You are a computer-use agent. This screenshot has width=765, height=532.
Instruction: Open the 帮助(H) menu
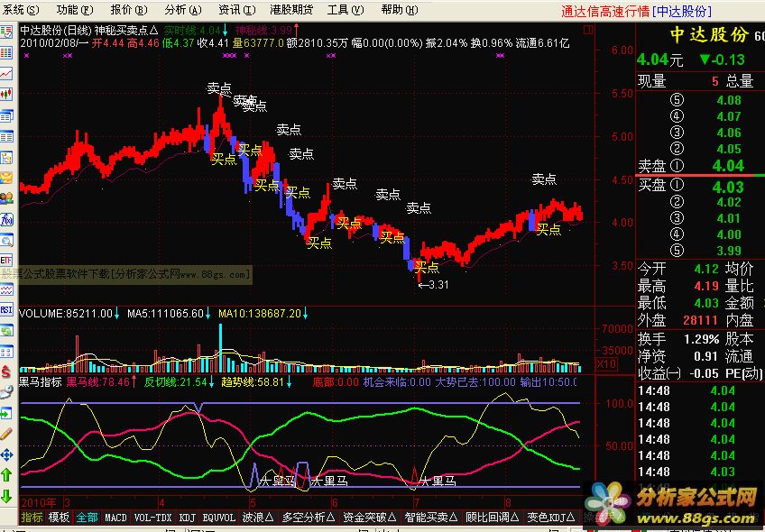pyautogui.click(x=400, y=10)
